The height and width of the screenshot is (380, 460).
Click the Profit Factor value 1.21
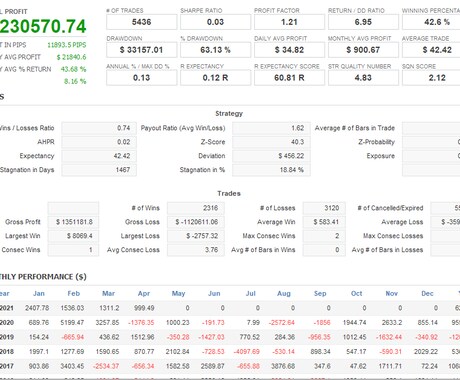click(289, 22)
